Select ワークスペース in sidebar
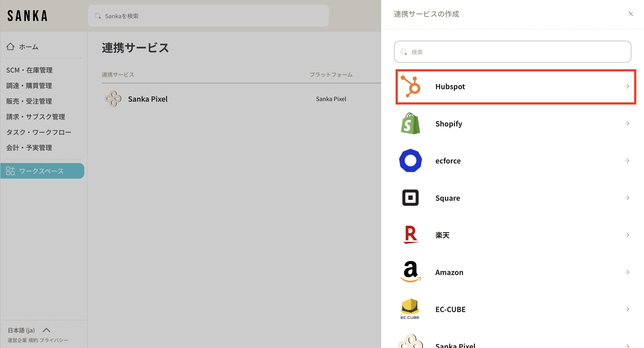This screenshot has width=644, height=348. coord(41,171)
